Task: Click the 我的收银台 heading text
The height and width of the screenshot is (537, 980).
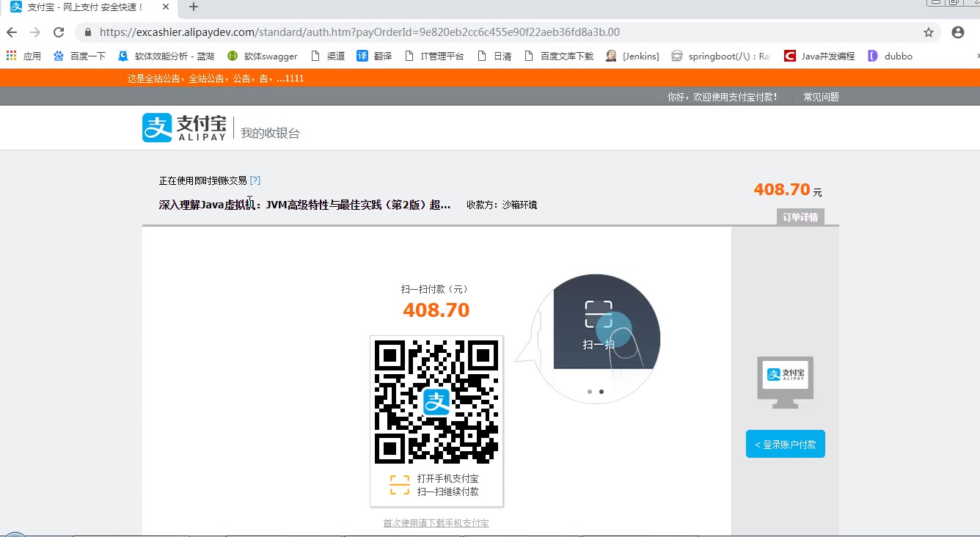Action: 270,133
